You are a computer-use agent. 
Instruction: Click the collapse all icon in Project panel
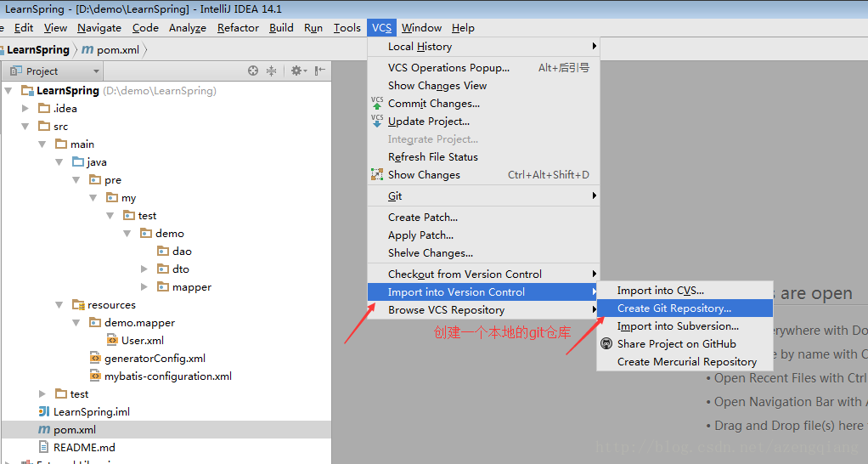tap(271, 71)
